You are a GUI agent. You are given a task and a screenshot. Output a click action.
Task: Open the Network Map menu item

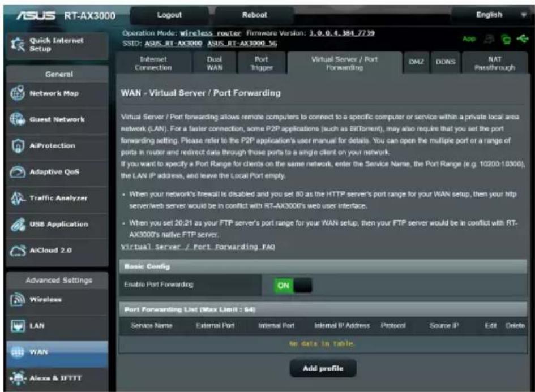(x=57, y=93)
